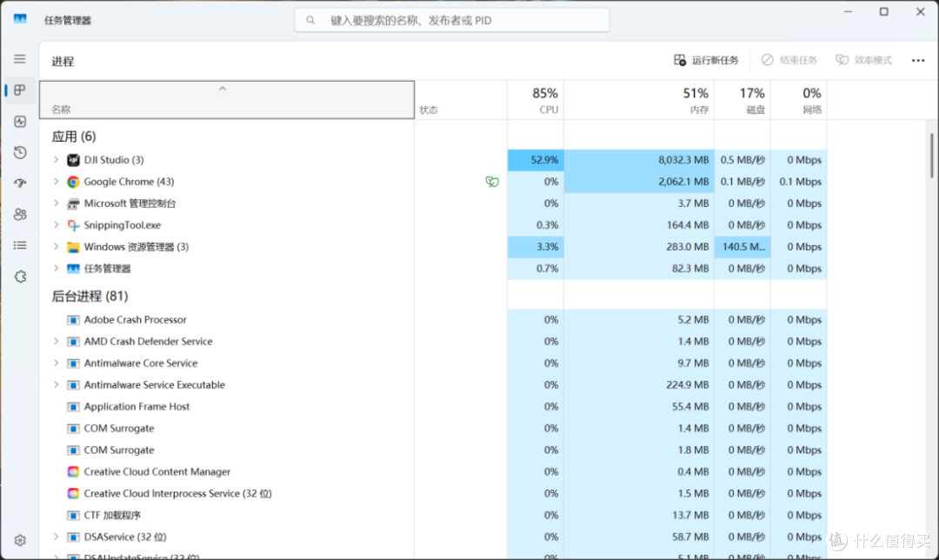The height and width of the screenshot is (560, 939).
Task: Open the Startup apps sidebar icon
Action: point(20,183)
